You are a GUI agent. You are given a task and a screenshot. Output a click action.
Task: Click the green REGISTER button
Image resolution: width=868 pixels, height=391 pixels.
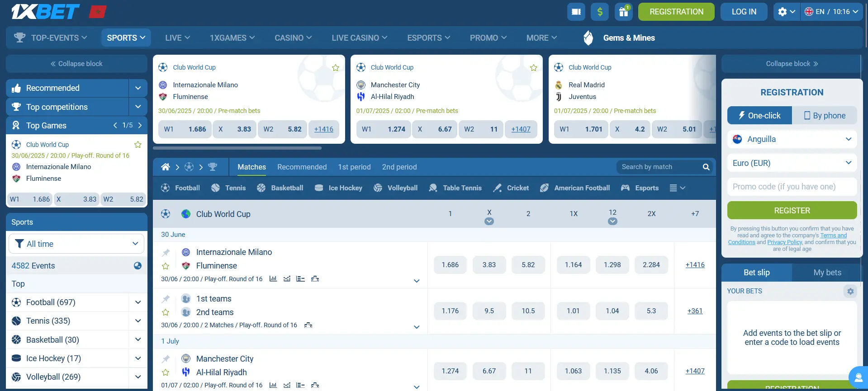(792, 210)
